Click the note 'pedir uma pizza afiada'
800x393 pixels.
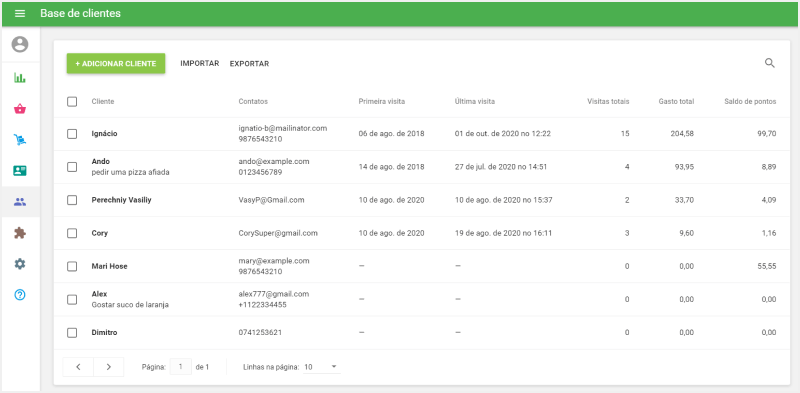pos(130,173)
